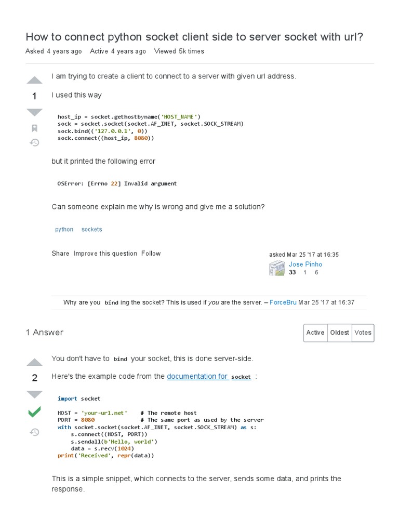Show question activity history icon
Image resolution: width=399 pixels, height=532 pixels.
pos(34,142)
